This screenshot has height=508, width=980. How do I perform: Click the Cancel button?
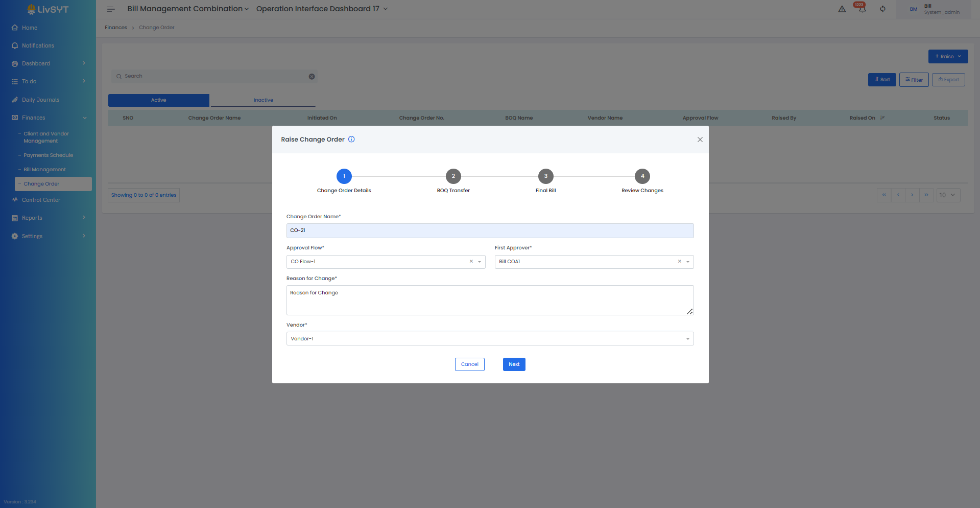[470, 364]
